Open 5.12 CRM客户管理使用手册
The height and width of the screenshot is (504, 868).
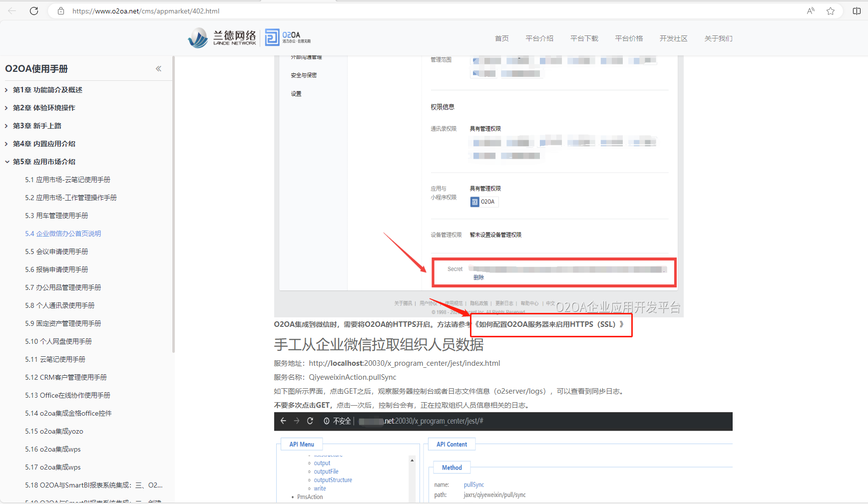coord(66,377)
